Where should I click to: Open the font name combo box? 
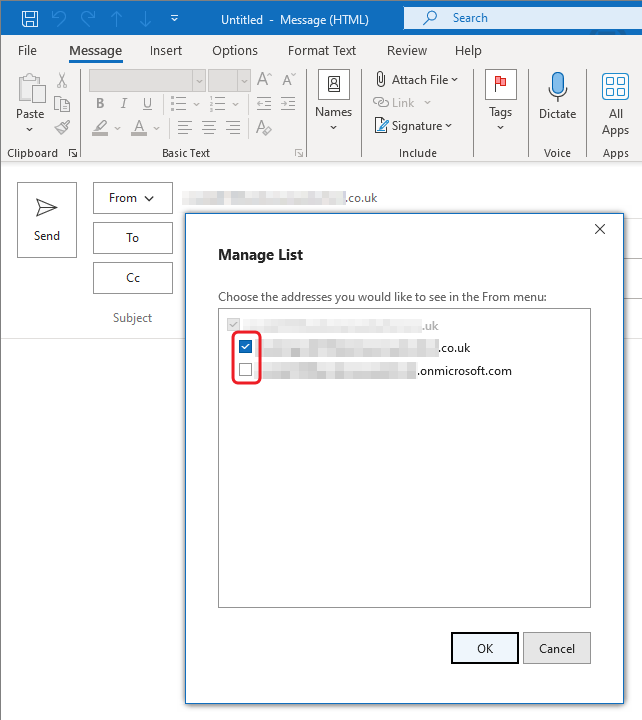tap(147, 81)
